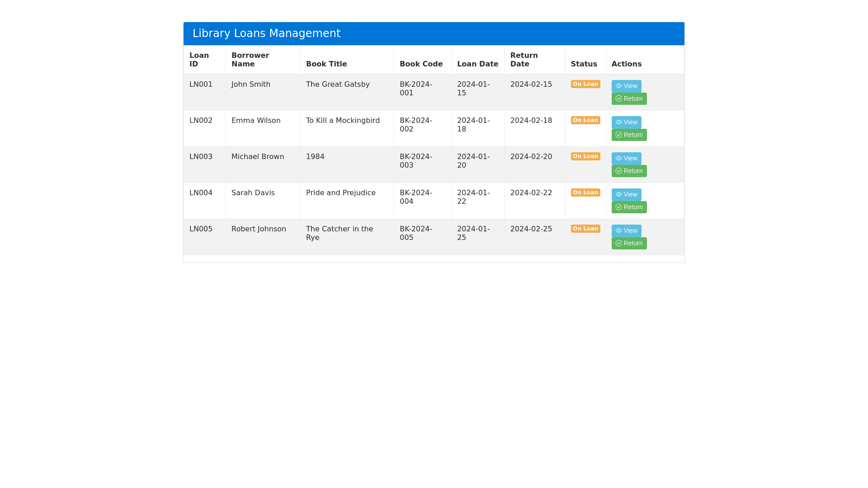The width and height of the screenshot is (868, 488).
Task: Click checkmark icon on Pride and Prejudice Return
Action: (x=618, y=207)
